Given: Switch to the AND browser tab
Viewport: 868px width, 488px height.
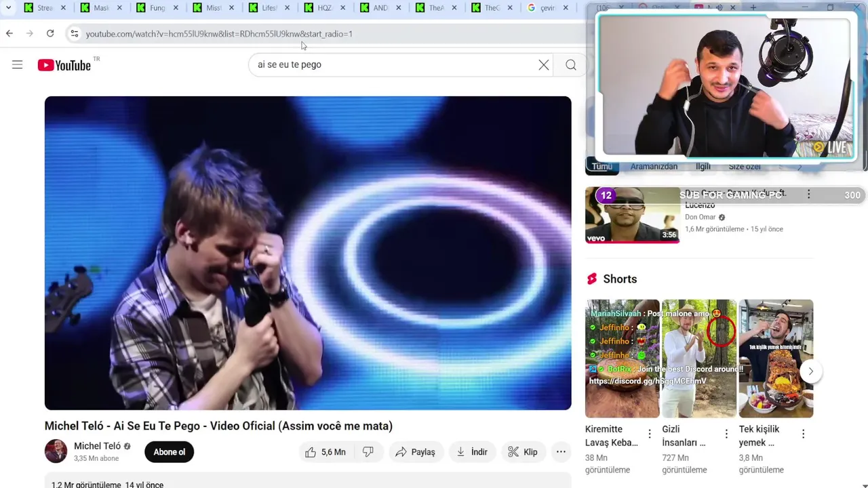Looking at the screenshot, I should [x=380, y=8].
